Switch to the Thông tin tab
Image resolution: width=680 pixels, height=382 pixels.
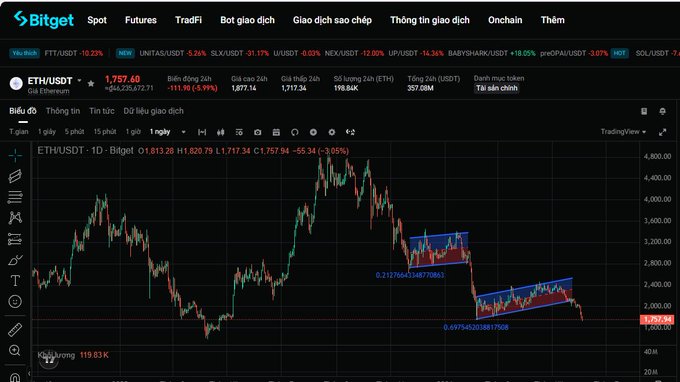pyautogui.click(x=63, y=111)
